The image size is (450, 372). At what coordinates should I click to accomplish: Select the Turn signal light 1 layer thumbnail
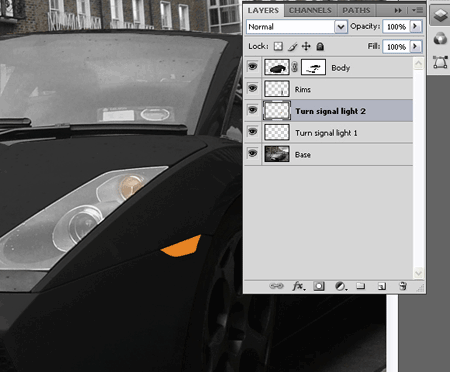[x=277, y=132]
